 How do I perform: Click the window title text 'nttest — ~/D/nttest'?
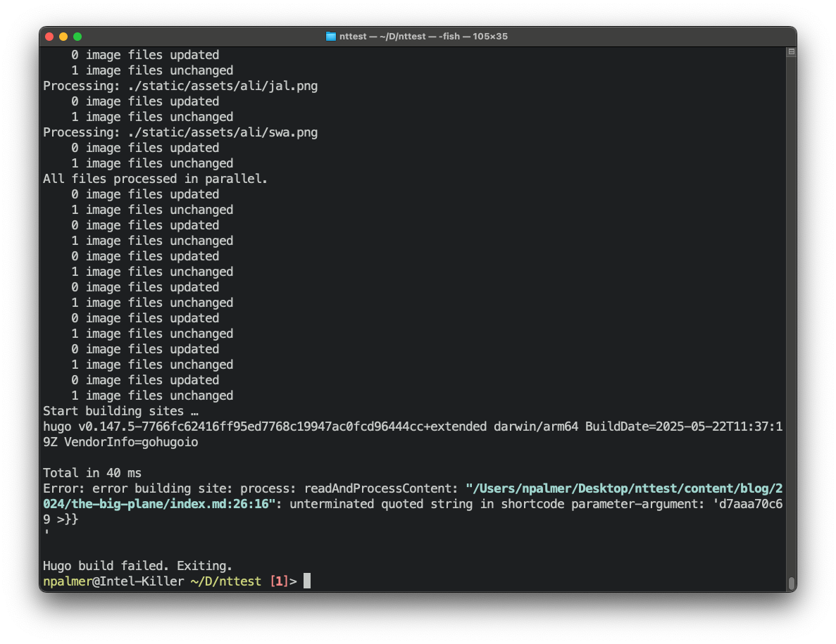(x=384, y=37)
